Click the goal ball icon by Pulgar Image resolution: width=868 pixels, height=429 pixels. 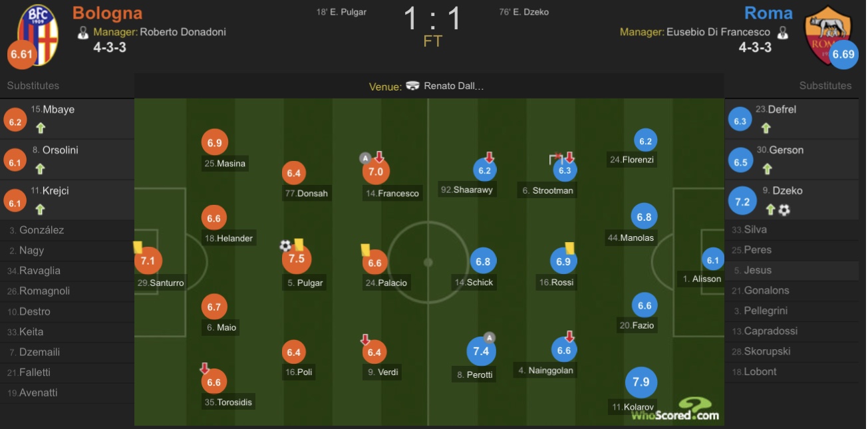coord(285,246)
